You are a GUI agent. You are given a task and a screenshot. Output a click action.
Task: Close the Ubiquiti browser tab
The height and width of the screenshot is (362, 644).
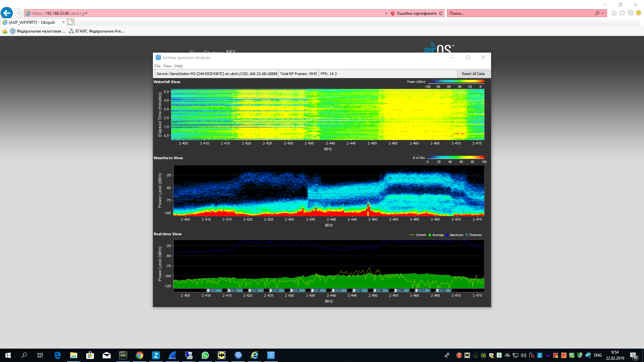[63, 22]
